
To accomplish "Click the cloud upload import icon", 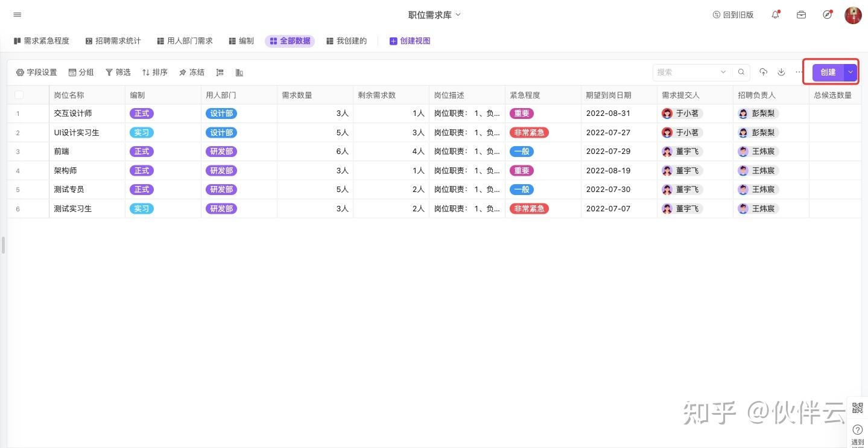I will point(763,72).
